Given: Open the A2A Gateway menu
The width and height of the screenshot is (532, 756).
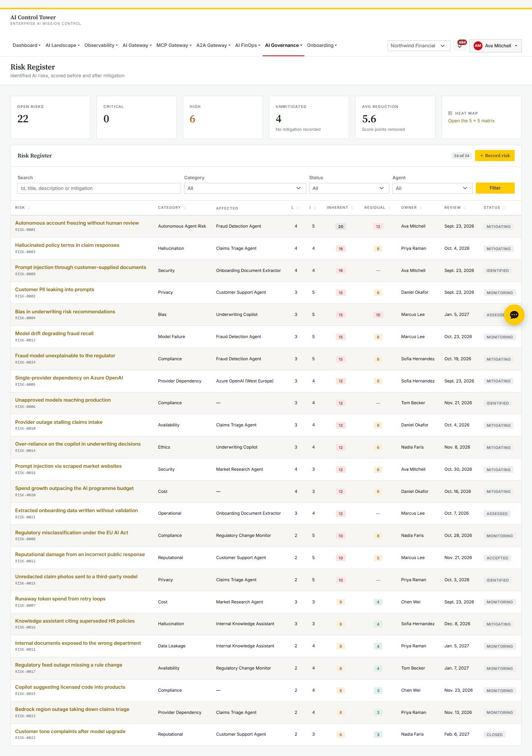Looking at the screenshot, I should (213, 45).
